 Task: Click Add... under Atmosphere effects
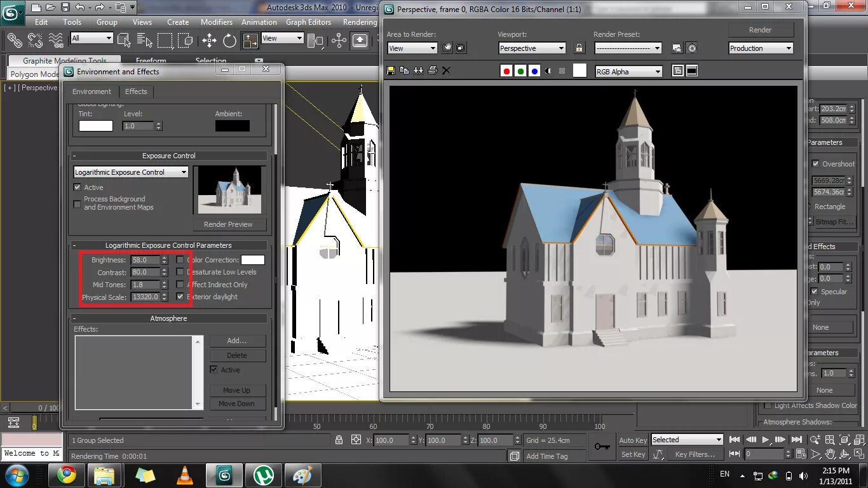pyautogui.click(x=237, y=341)
